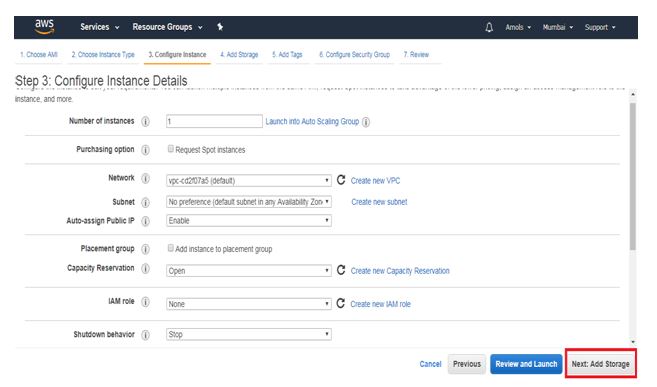The image size is (657, 387).
Task: Click info icon next to Auto-assign Public IP
Action: (145, 221)
